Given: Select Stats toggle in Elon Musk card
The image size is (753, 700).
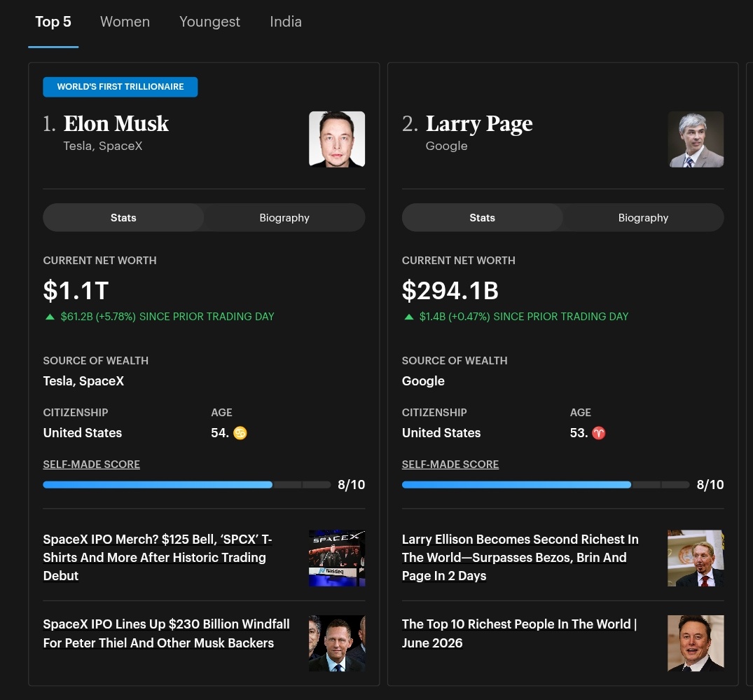Looking at the screenshot, I should coord(123,218).
